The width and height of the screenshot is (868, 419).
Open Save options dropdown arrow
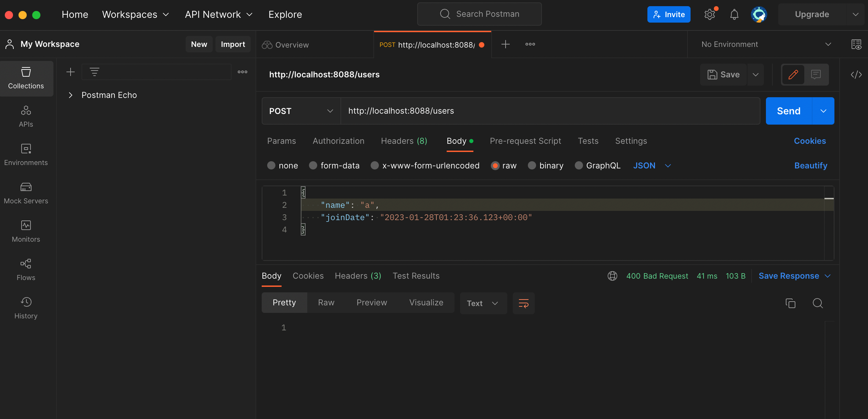(x=756, y=75)
